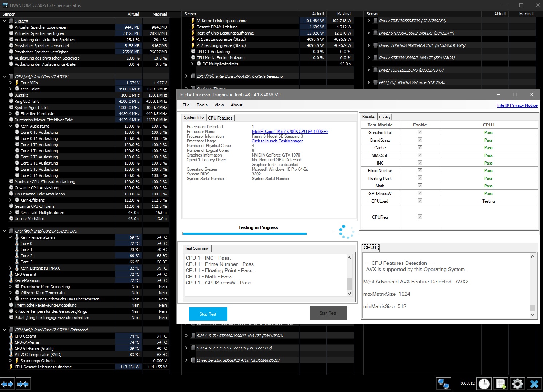
Task: Click the Stop Test button
Action: click(x=208, y=314)
